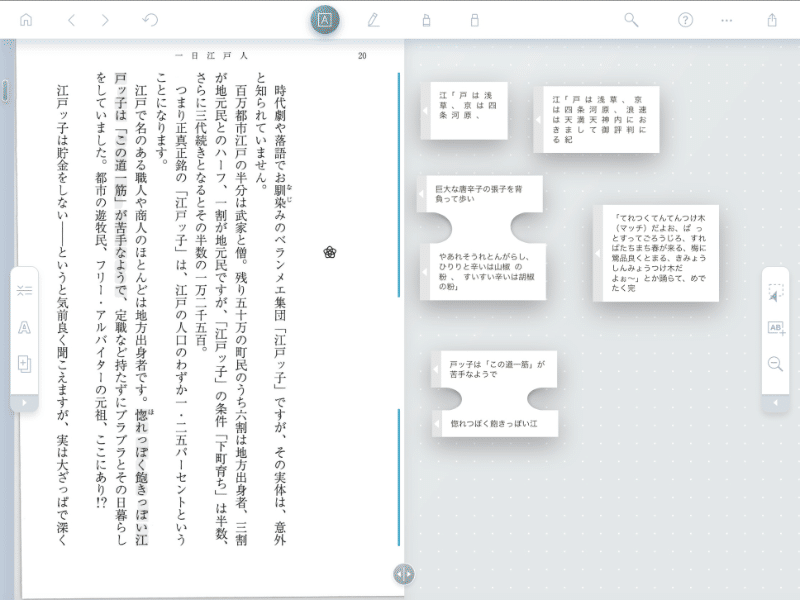Click the share icon at top right
This screenshot has height=600, width=800.
coord(772,19)
